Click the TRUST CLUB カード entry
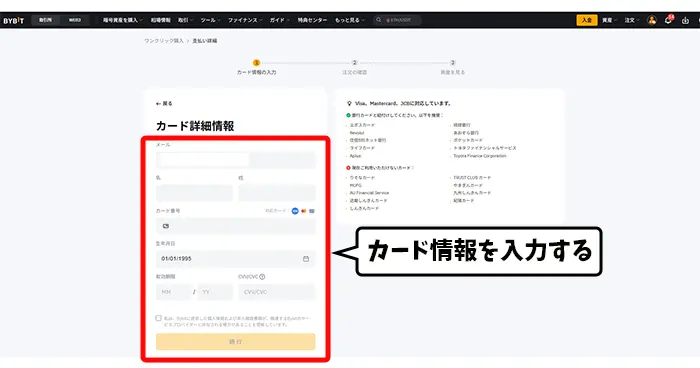 click(472, 178)
